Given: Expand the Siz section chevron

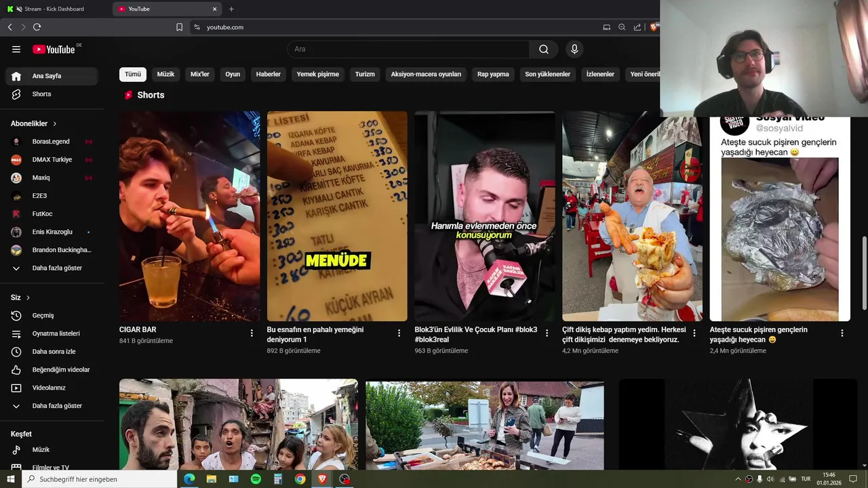Looking at the screenshot, I should [x=28, y=298].
